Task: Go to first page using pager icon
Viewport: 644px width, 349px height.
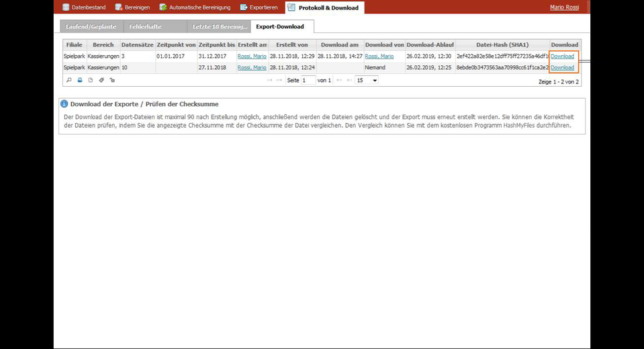Action: pyautogui.click(x=269, y=80)
